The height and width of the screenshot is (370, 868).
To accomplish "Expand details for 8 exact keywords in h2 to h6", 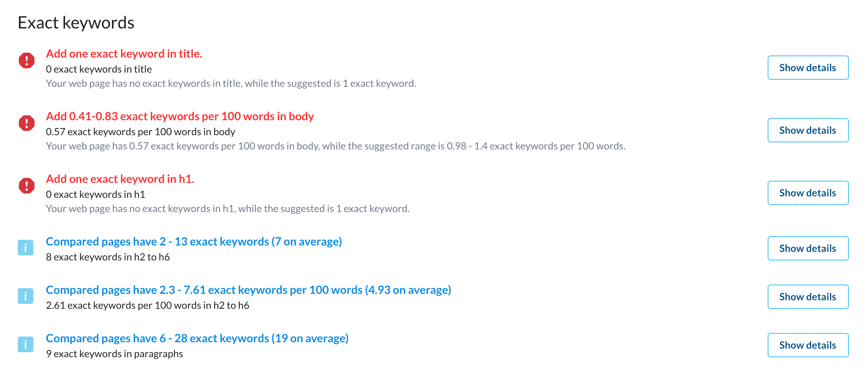I will pyautogui.click(x=808, y=248).
